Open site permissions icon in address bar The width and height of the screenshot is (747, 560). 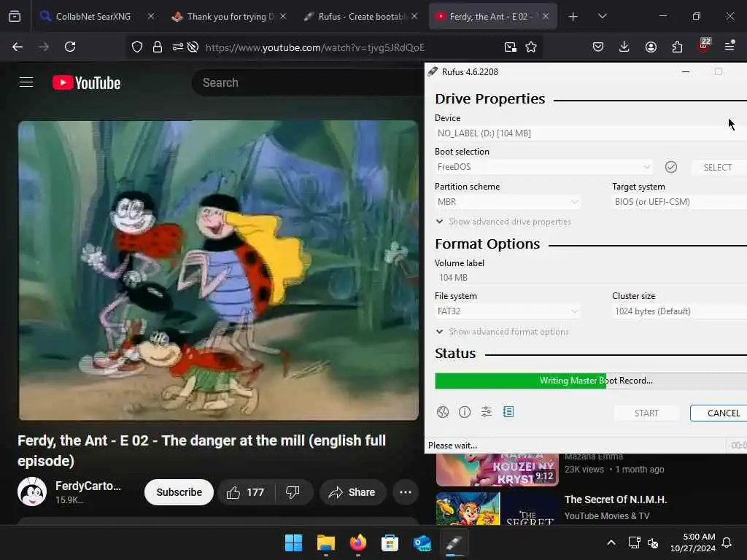tap(178, 47)
